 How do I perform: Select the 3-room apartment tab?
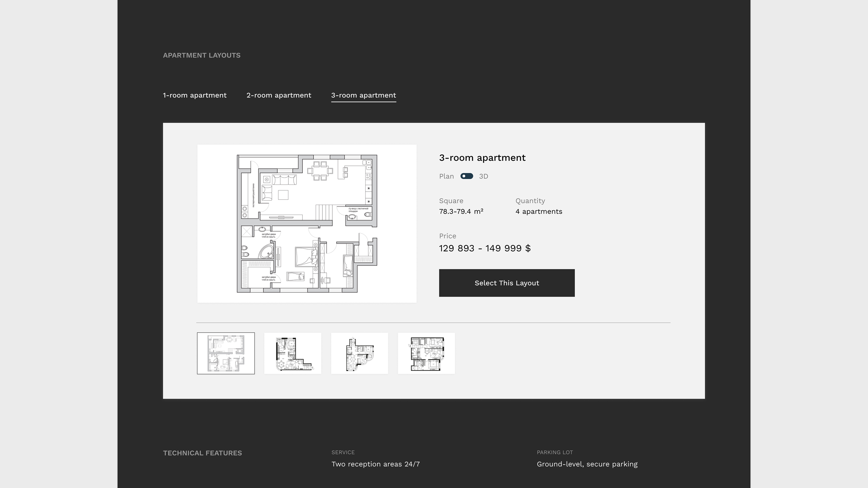363,95
